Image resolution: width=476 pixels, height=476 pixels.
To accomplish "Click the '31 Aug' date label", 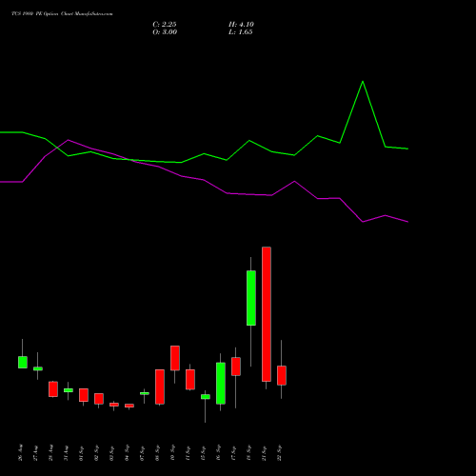I will pyautogui.click(x=67, y=452).
